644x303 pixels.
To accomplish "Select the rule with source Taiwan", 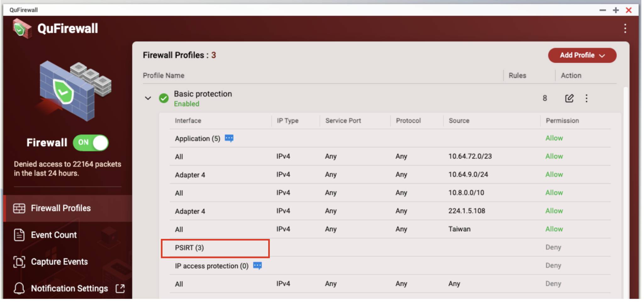I will (x=459, y=229).
